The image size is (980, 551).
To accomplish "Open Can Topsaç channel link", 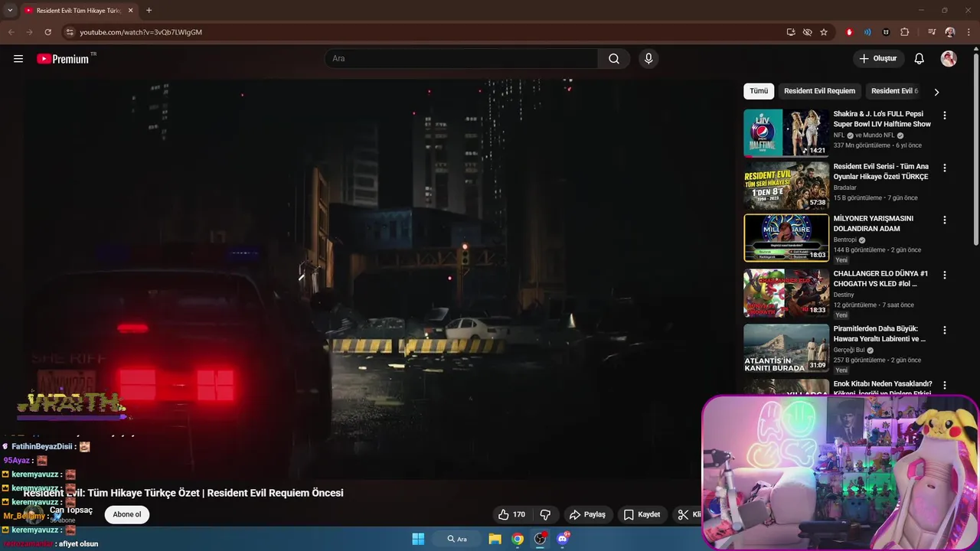I will pyautogui.click(x=71, y=510).
